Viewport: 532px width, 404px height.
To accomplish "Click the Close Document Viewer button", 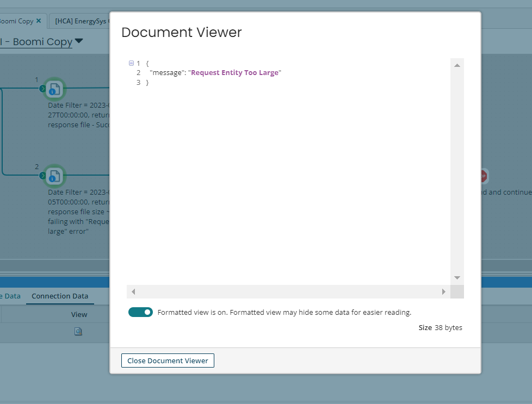I will click(x=167, y=361).
